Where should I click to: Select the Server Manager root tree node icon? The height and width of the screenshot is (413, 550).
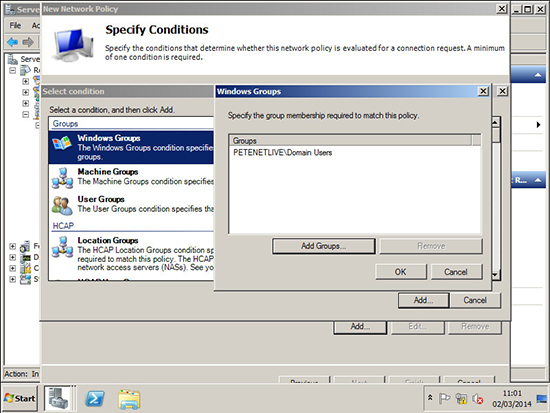click(x=13, y=59)
